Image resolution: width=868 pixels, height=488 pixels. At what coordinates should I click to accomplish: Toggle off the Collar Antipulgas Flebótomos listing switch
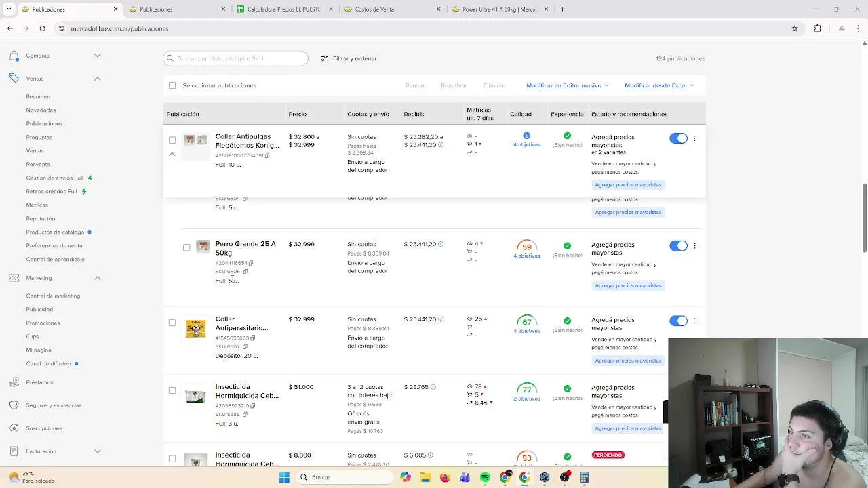click(678, 138)
